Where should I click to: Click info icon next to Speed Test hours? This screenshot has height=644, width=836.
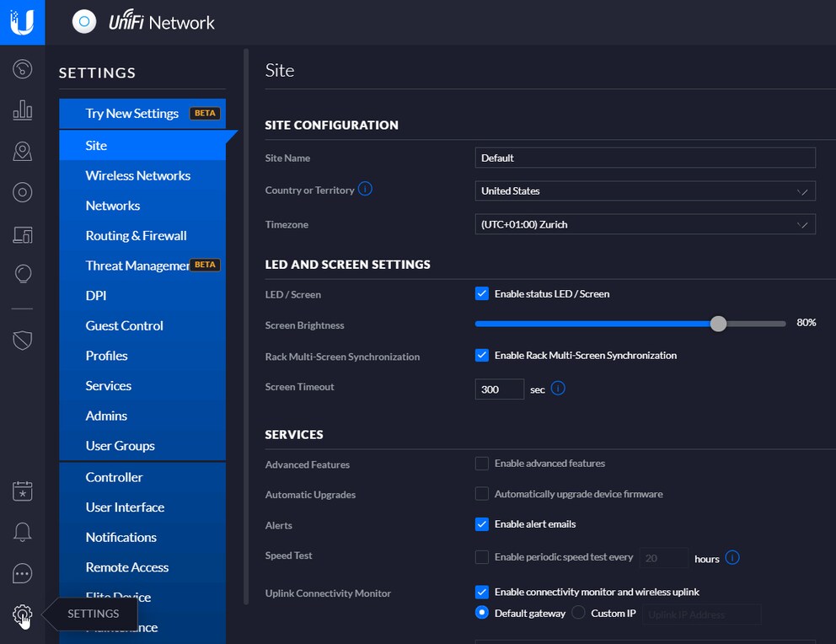[732, 558]
